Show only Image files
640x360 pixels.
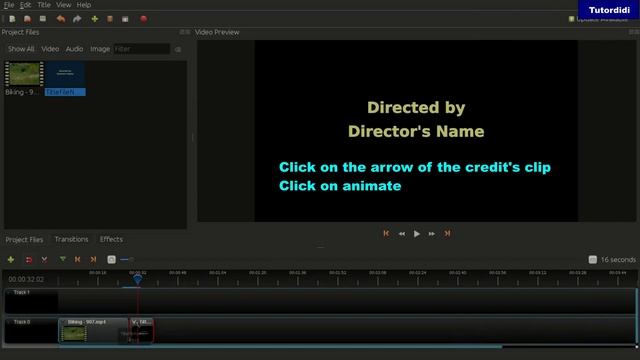point(100,49)
